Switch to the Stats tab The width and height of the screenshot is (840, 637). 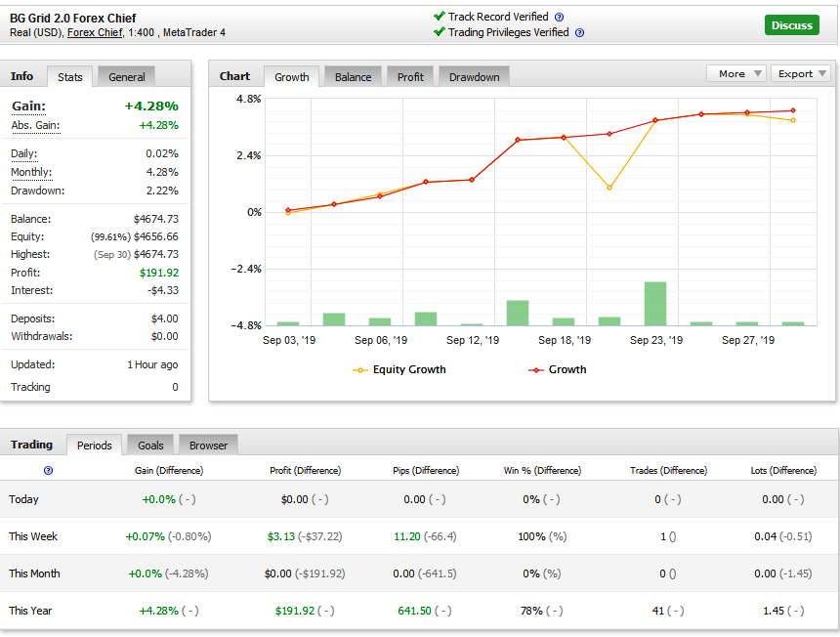click(x=70, y=76)
